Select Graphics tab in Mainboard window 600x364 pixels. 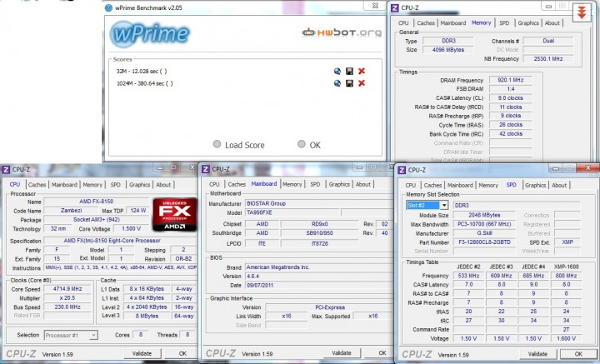click(339, 184)
